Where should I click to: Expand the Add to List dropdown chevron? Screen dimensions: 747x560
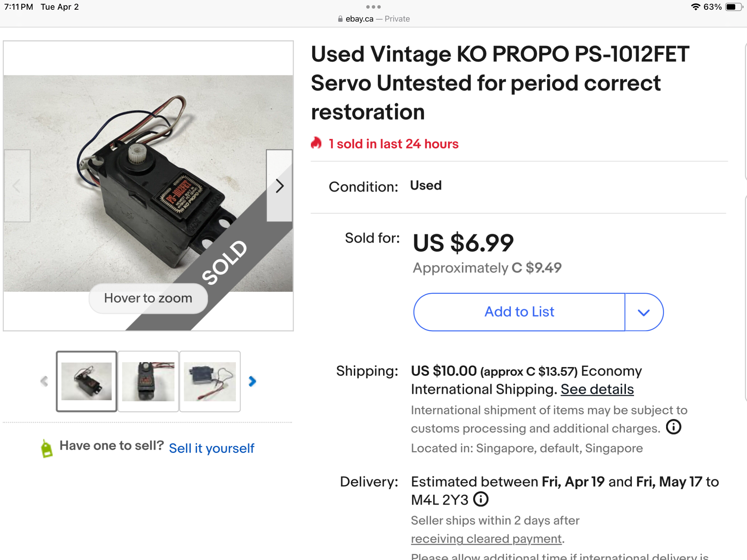tap(644, 312)
